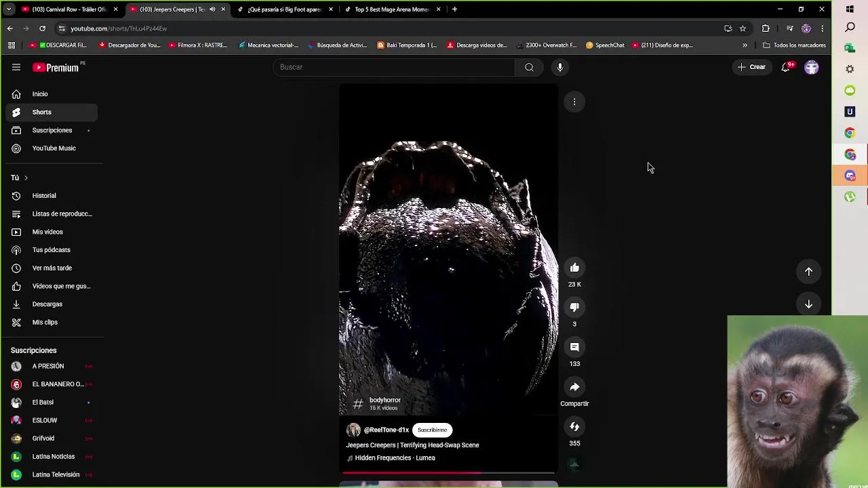Open Mis clips in the sidebar
This screenshot has height=488, width=868.
(52, 323)
